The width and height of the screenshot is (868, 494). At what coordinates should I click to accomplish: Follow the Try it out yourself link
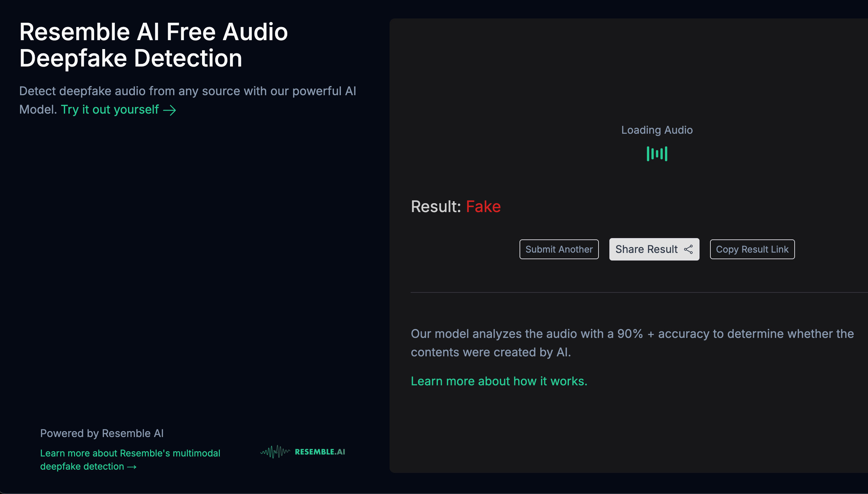tap(118, 110)
